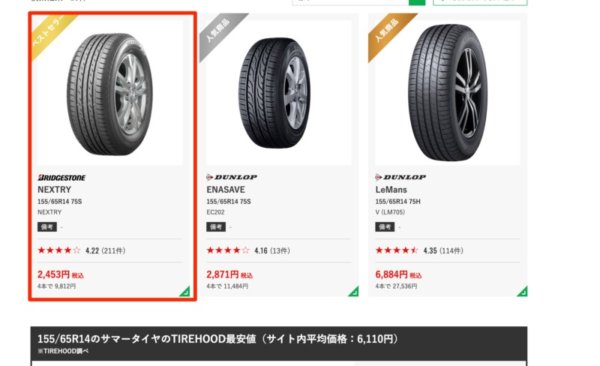The image size is (600, 366).
Task: Click the Bridgestone NEXTRY tire image
Action: [110, 93]
